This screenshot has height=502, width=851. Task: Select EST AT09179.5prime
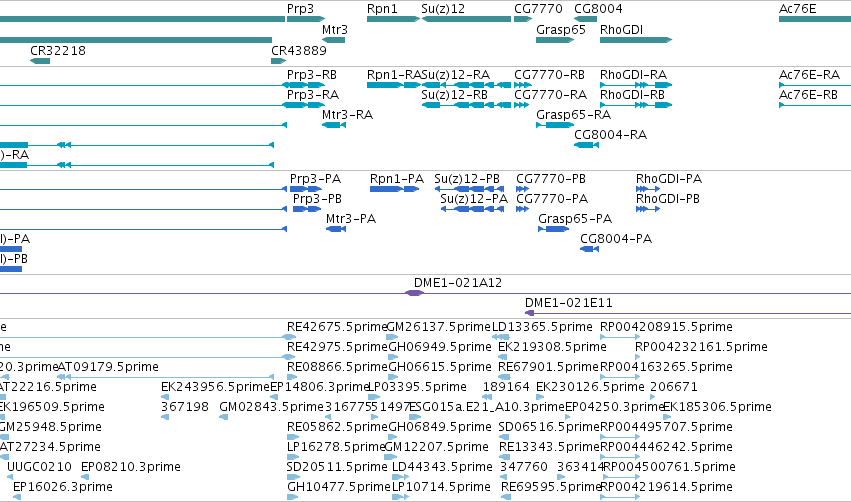(x=108, y=367)
